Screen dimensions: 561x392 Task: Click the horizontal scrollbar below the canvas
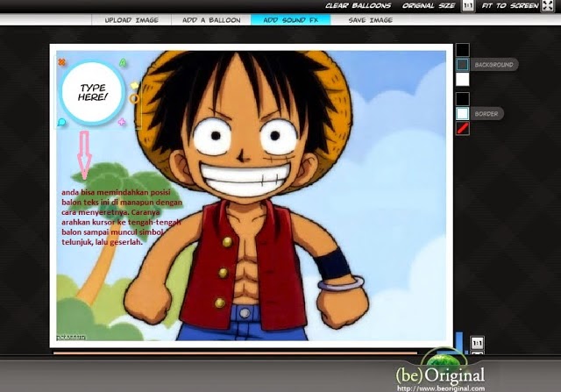(235, 353)
